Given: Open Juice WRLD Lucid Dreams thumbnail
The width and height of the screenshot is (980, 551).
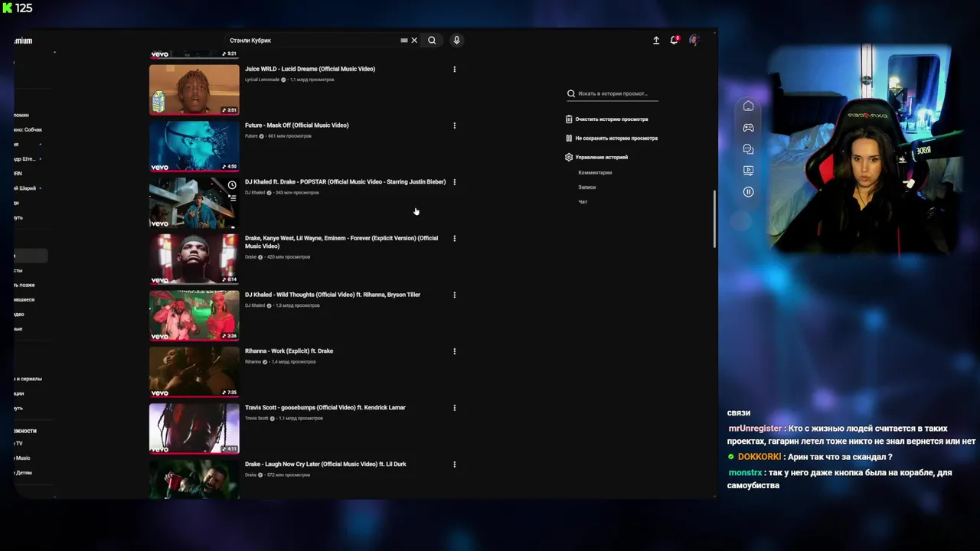Looking at the screenshot, I should (x=194, y=90).
